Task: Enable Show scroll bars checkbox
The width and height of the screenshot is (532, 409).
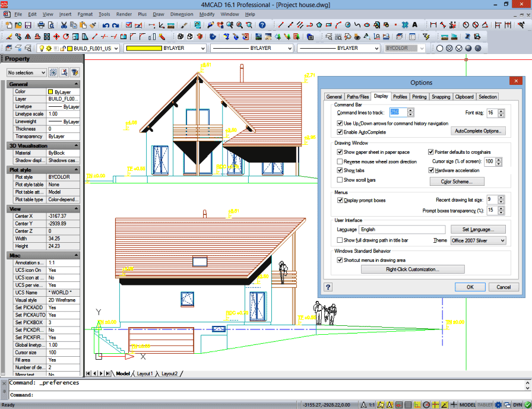Action: coord(340,180)
